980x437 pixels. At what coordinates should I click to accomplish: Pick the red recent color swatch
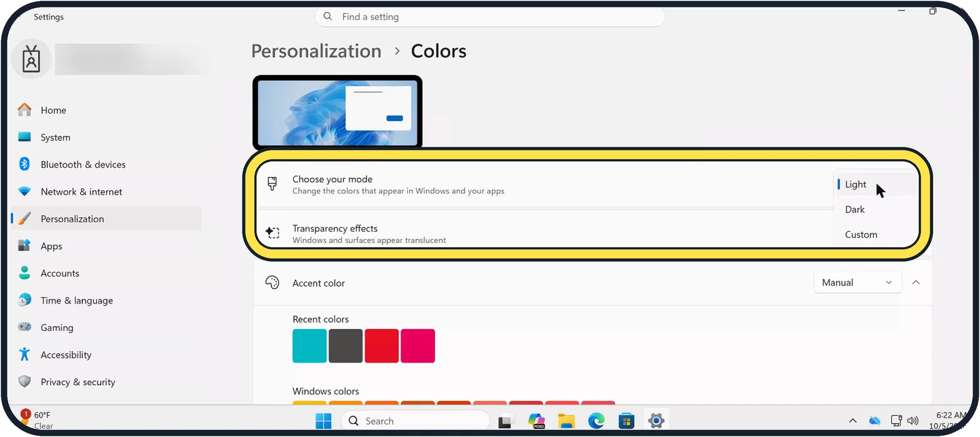[382, 346]
